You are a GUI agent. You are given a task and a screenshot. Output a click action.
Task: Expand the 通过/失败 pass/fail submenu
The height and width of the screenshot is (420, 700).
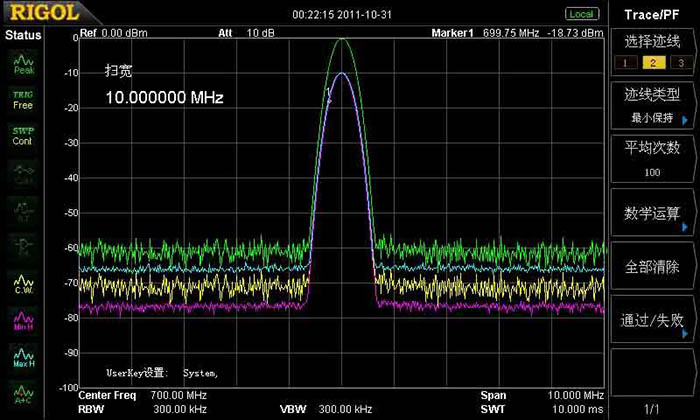[654, 321]
